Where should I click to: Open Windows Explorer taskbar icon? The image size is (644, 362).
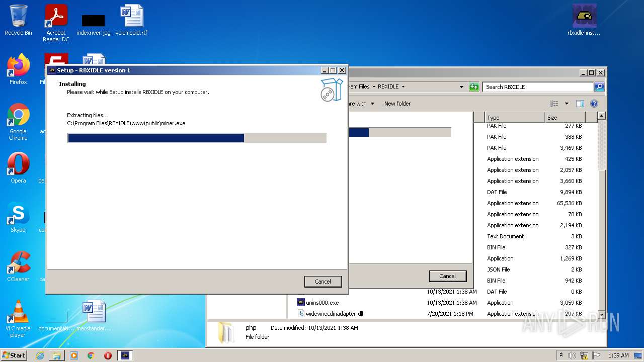click(57, 355)
